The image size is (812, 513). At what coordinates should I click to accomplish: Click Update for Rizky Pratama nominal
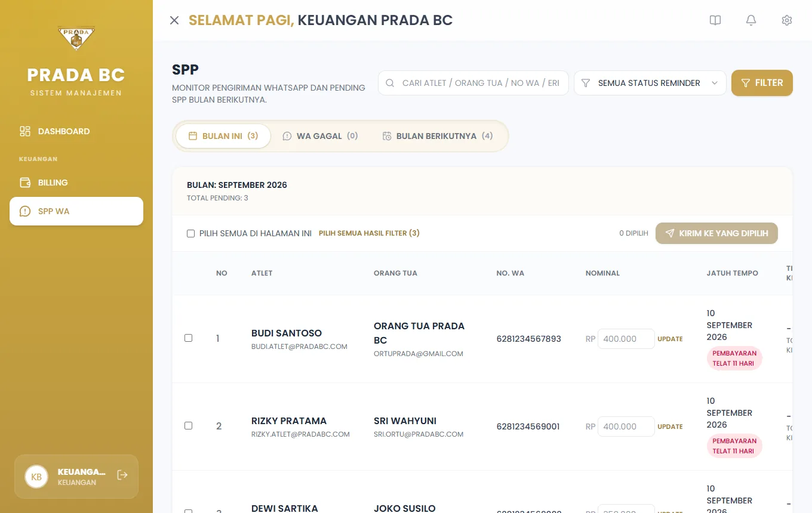670,427
